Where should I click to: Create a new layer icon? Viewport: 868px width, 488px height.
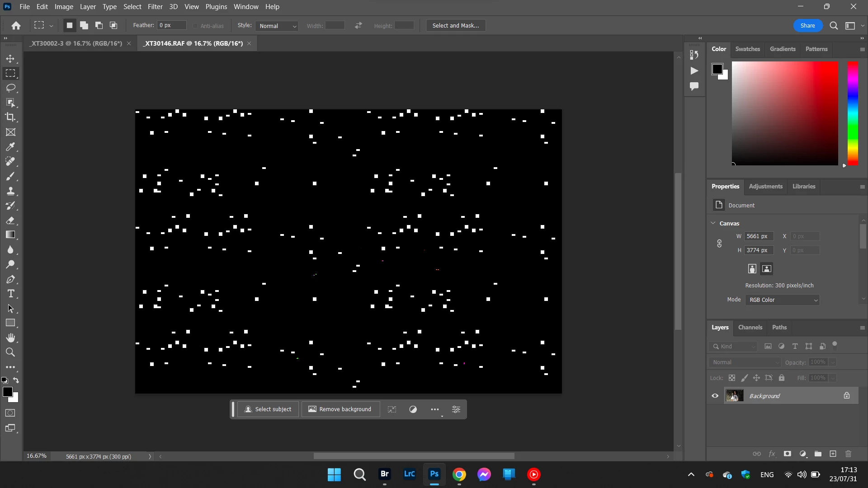[x=833, y=454]
